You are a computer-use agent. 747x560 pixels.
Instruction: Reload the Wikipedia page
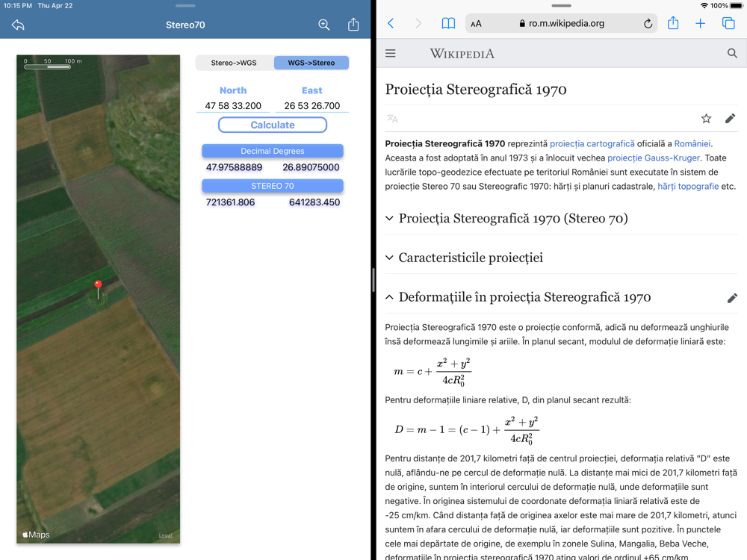click(x=648, y=24)
